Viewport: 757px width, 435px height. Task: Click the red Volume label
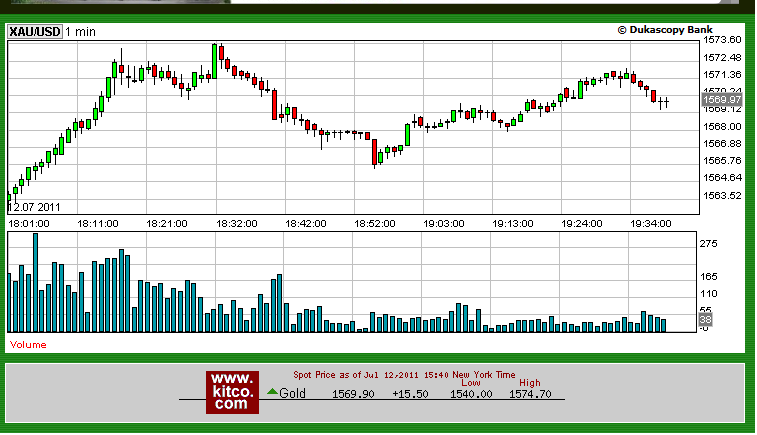pos(28,344)
